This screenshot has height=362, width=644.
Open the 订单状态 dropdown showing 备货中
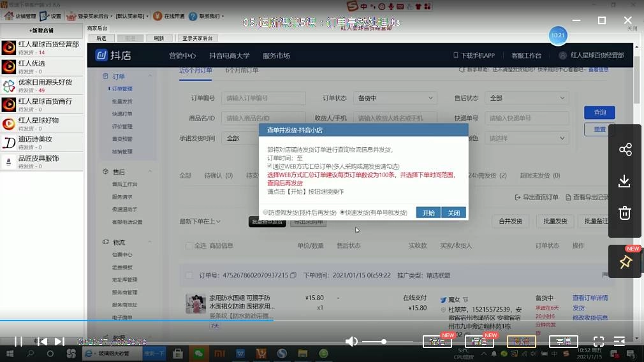point(395,98)
